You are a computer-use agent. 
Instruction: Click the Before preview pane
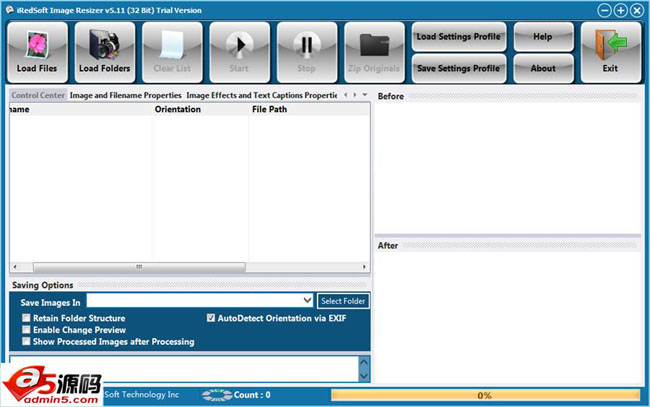click(508, 168)
